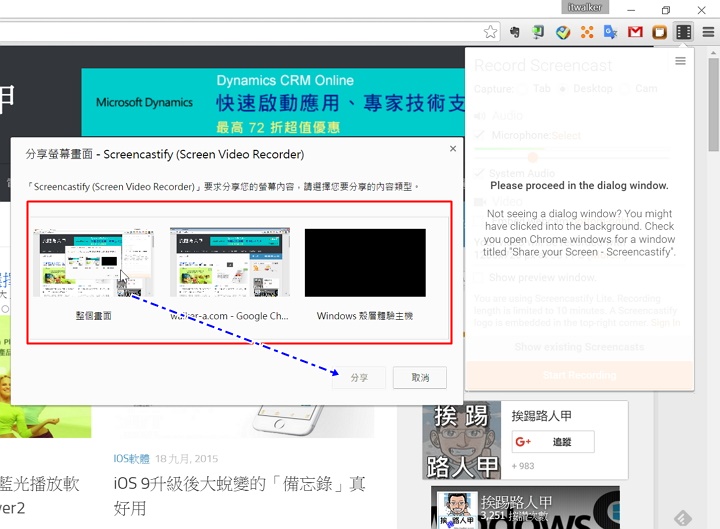Select Tab capture radio option
The image size is (720, 529).
pos(523,89)
